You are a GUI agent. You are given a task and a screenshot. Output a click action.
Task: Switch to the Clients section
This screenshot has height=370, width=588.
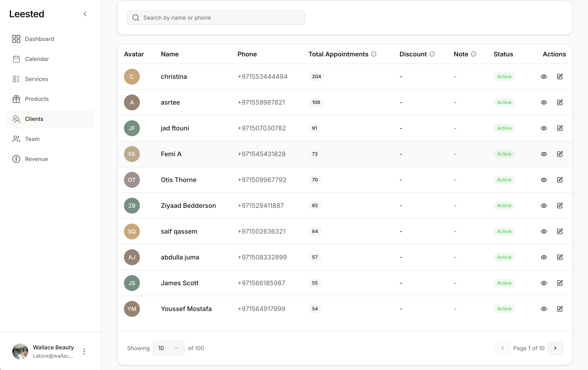[34, 119]
